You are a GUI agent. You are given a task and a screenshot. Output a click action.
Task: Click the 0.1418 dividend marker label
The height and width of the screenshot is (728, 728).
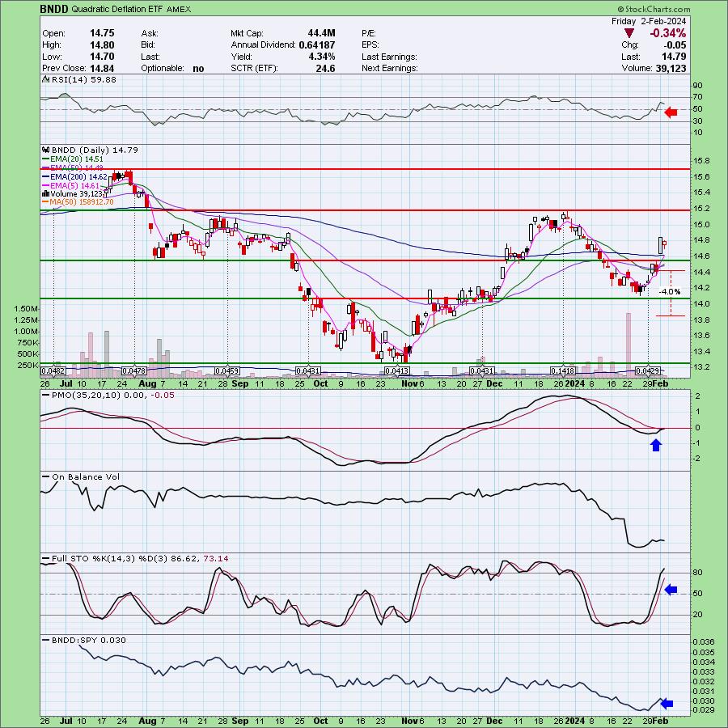[563, 371]
